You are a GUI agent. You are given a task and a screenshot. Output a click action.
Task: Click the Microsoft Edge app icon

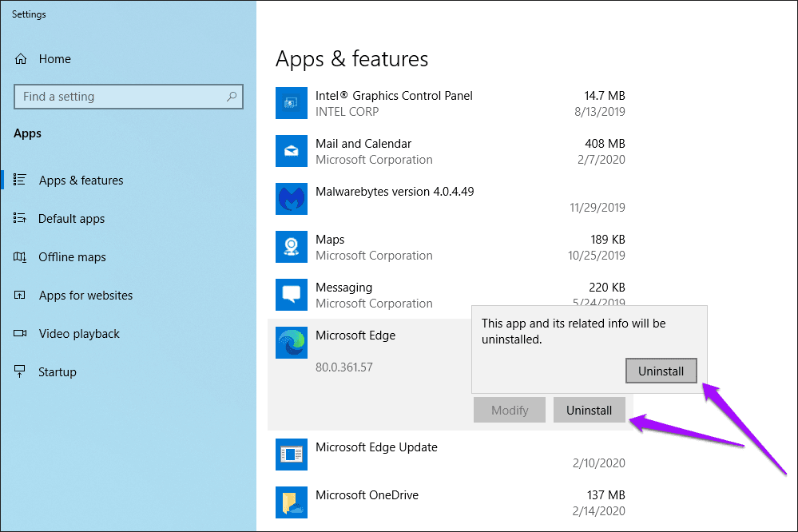coord(292,343)
